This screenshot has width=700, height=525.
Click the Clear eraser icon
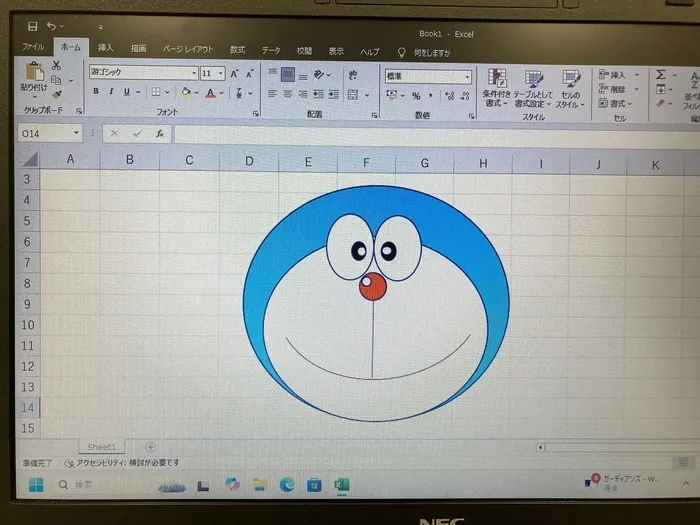click(x=661, y=104)
